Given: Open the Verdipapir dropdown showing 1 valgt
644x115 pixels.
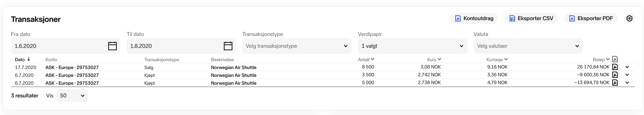Looking at the screenshot, I should 412,46.
